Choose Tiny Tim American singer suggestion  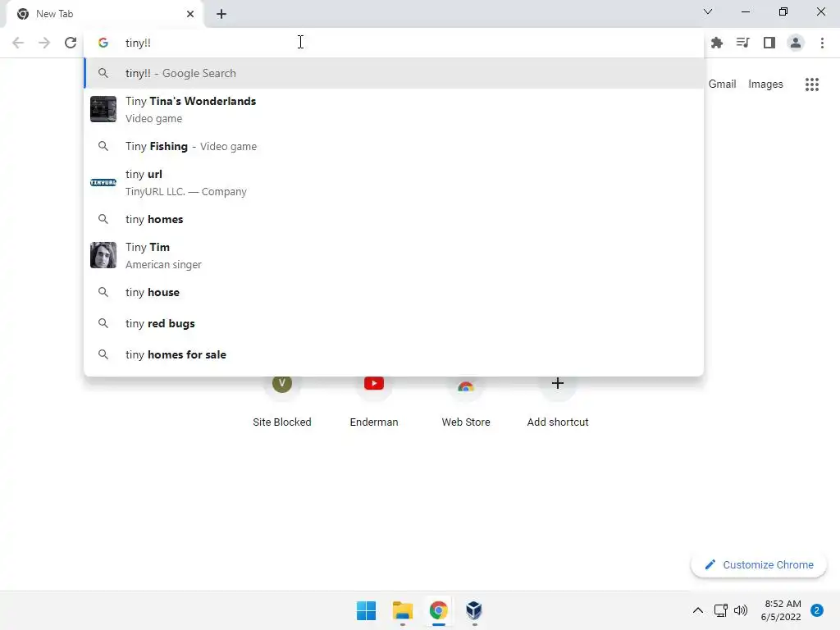point(394,256)
